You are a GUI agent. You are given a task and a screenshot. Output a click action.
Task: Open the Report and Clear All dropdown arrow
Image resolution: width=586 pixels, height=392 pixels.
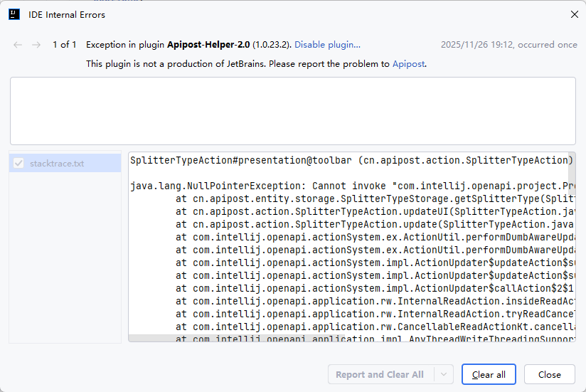click(444, 374)
